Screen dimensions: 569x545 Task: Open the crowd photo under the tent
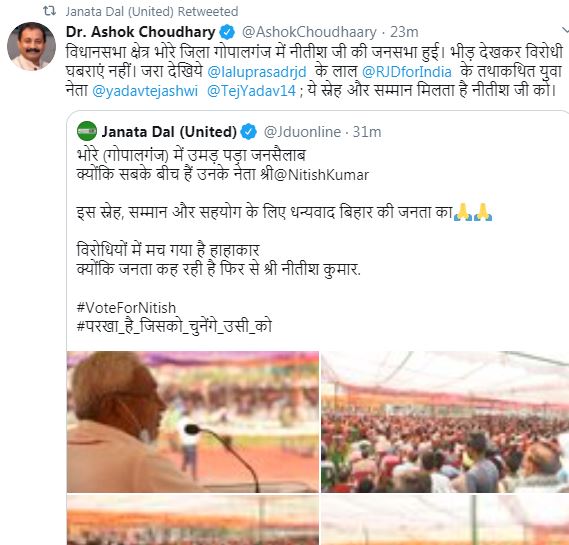click(x=445, y=422)
